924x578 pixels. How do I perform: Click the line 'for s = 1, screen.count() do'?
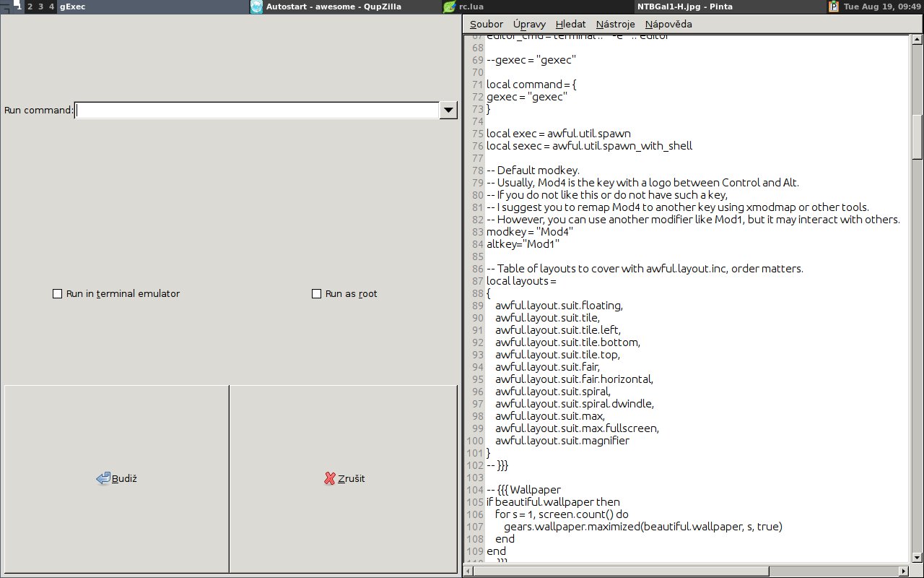[x=562, y=514]
